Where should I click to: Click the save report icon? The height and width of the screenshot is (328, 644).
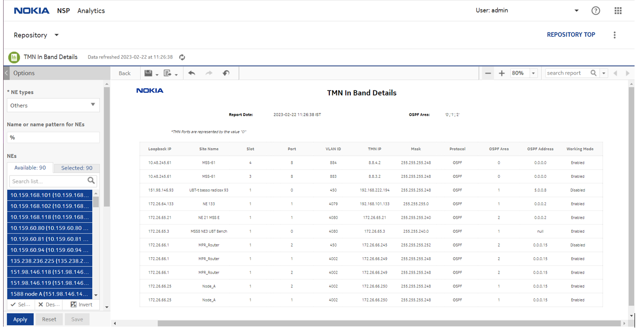click(148, 73)
